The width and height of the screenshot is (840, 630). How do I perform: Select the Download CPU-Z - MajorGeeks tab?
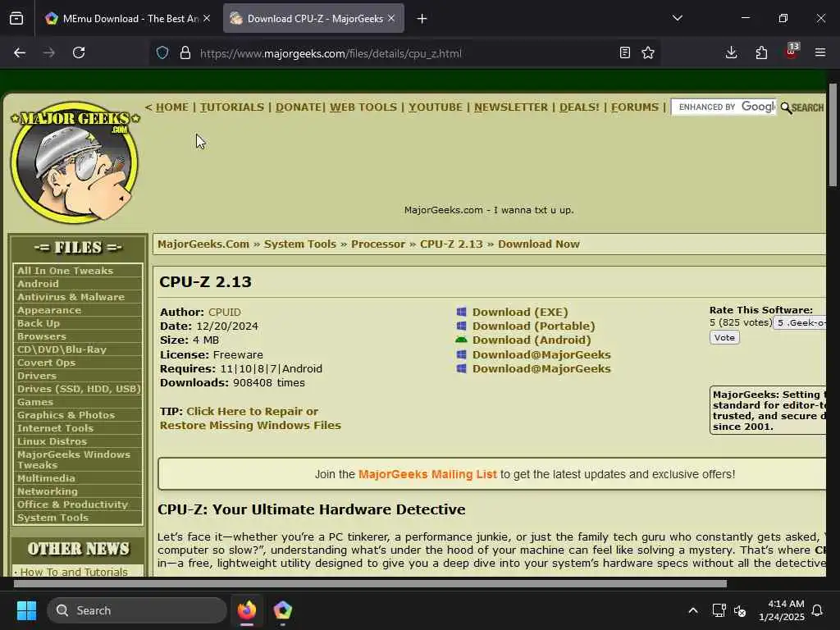[x=313, y=18]
